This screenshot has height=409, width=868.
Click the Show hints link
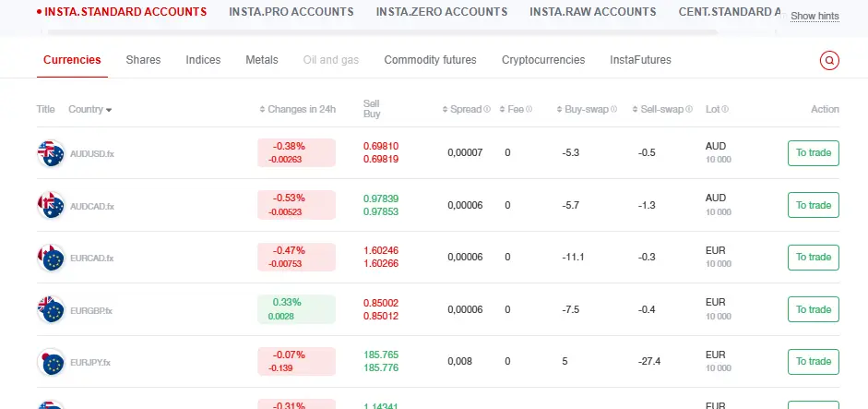(814, 17)
